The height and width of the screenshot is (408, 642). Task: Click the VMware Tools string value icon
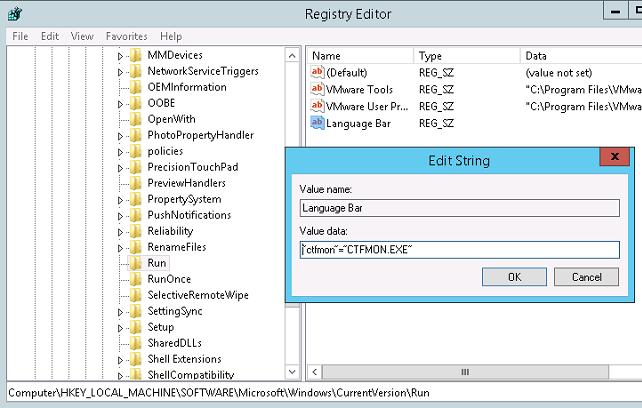click(x=318, y=89)
